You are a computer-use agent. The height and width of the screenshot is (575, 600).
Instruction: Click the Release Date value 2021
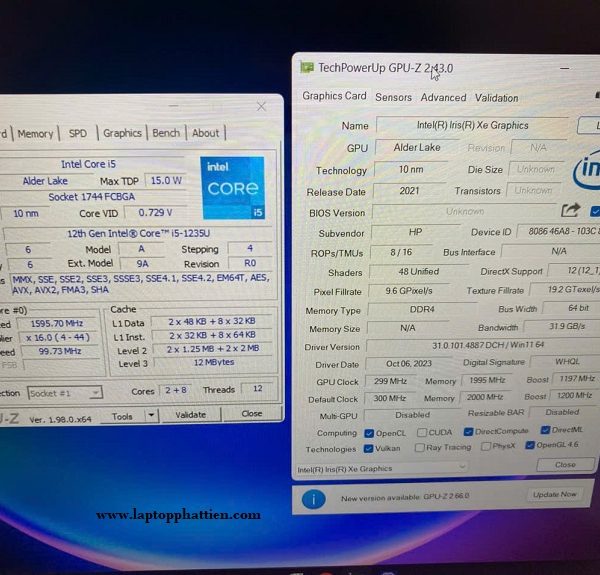coord(409,191)
